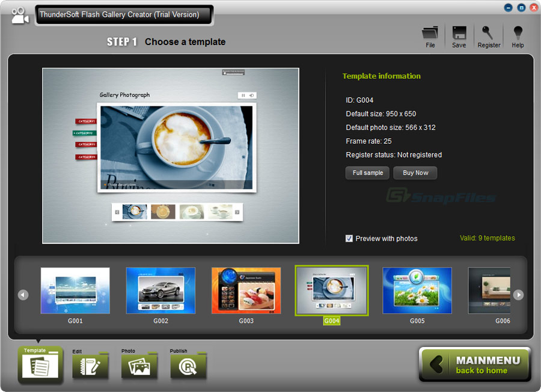Viewport: 541px width, 392px height.
Task: Toggle the Preview with photos checkbox
Action: point(349,239)
